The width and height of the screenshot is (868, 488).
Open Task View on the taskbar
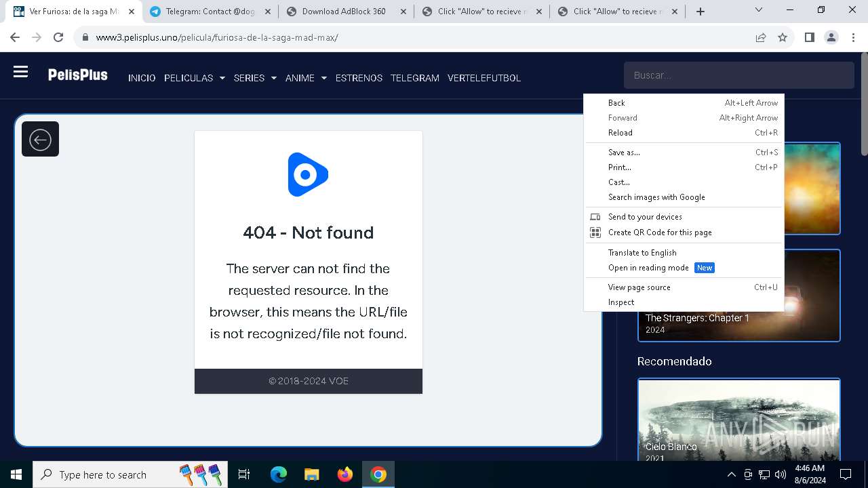point(244,474)
